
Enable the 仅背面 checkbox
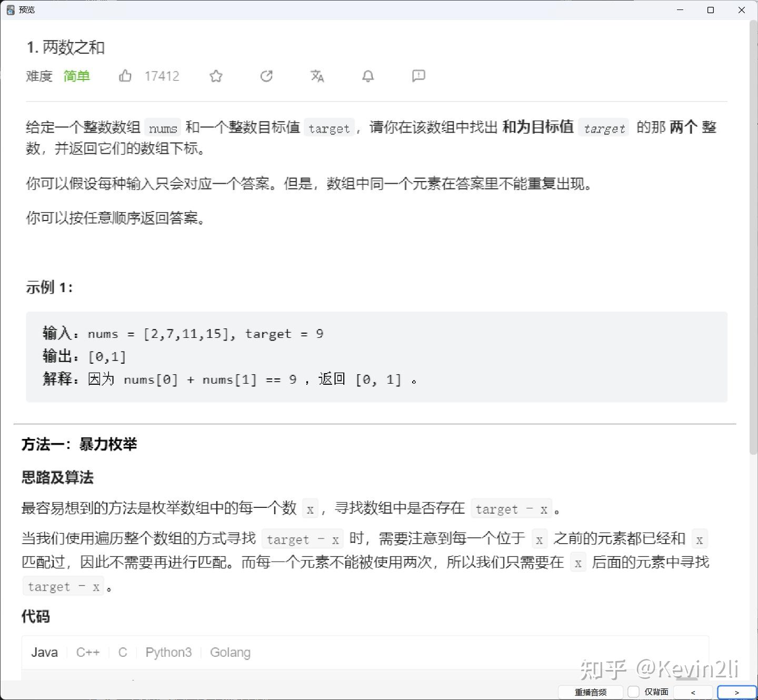pyautogui.click(x=633, y=691)
